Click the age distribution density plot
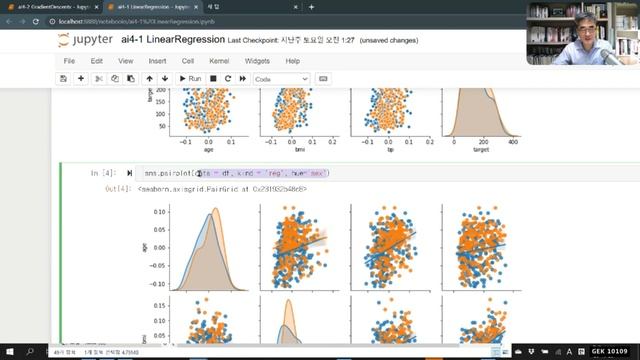The image size is (640, 360). click(x=209, y=247)
